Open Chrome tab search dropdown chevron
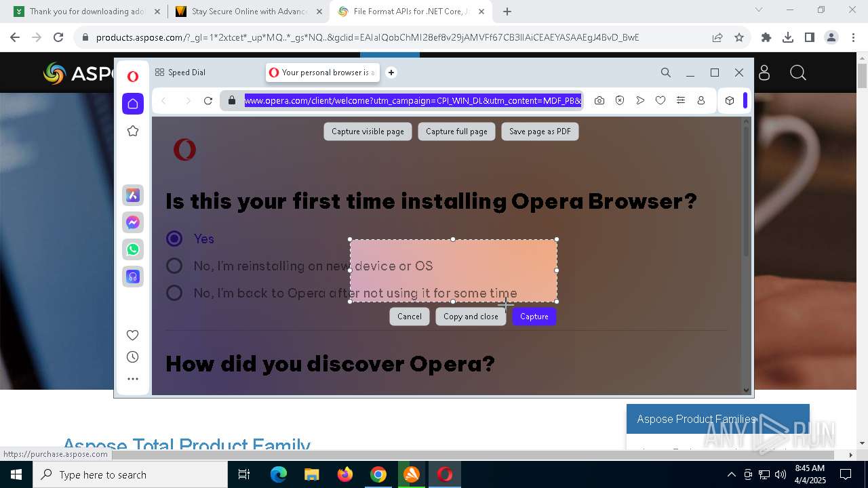 759,10
